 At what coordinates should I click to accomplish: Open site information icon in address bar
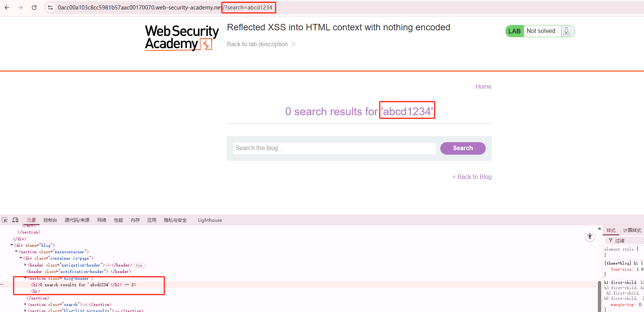coord(50,8)
